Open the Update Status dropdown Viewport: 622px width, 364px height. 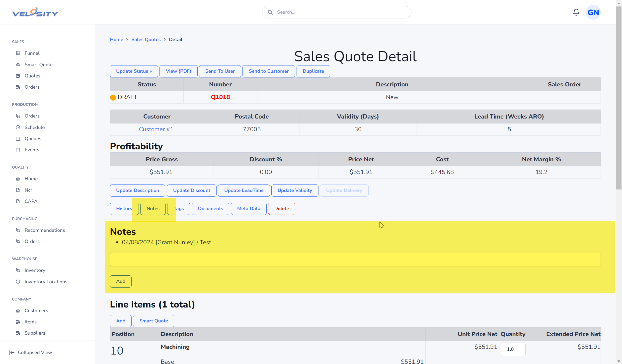pyautogui.click(x=134, y=71)
